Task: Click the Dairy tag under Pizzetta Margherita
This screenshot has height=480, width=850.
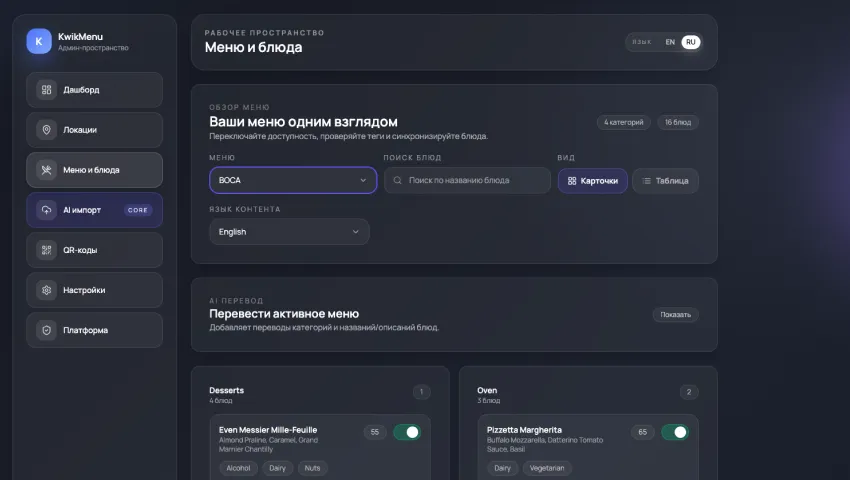Action: click(503, 468)
